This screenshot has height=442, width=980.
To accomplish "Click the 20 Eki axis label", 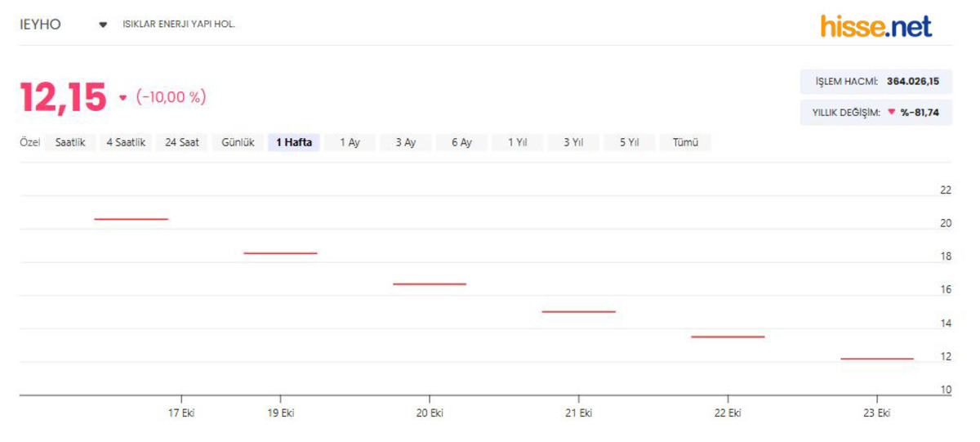I will (x=430, y=413).
